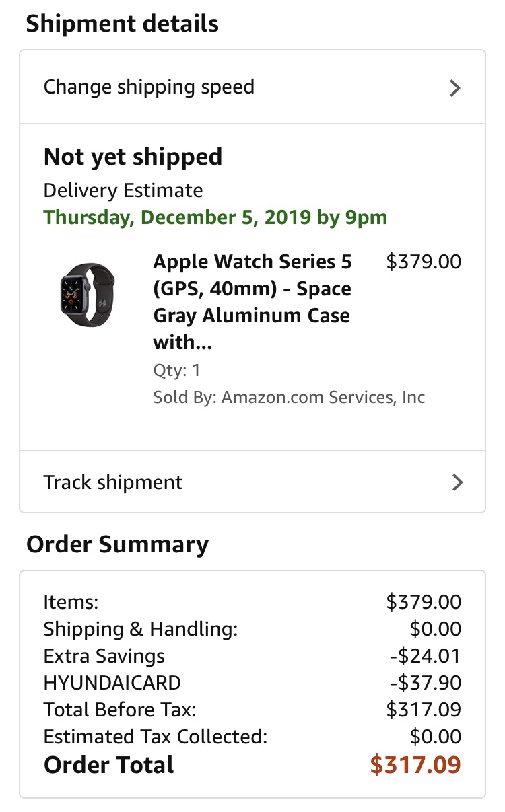
Task: Click the chevron beside Change shipping speed
Action: (x=456, y=88)
